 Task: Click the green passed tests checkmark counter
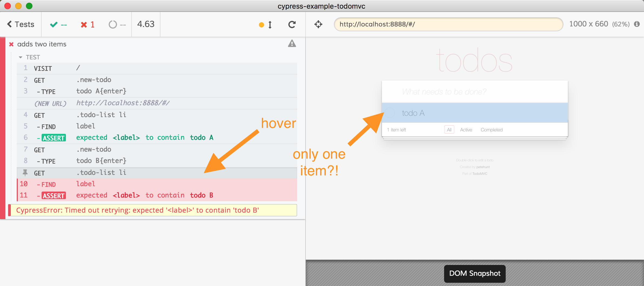(x=58, y=25)
